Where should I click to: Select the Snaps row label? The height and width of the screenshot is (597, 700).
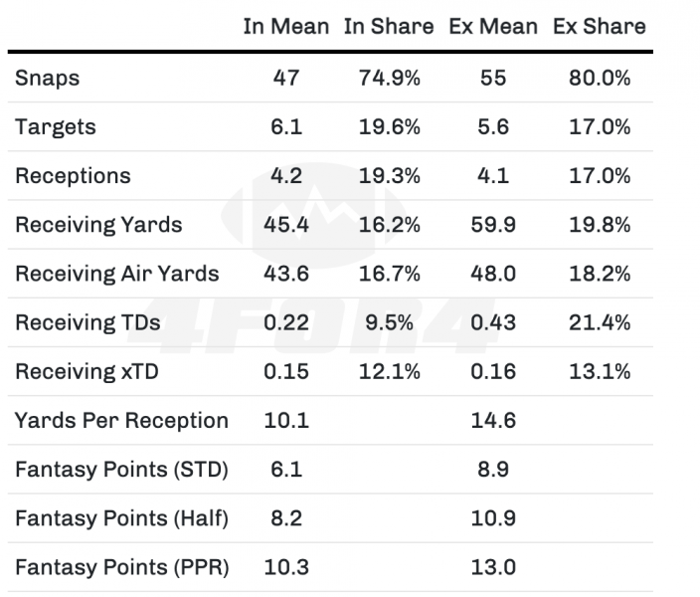click(48, 78)
